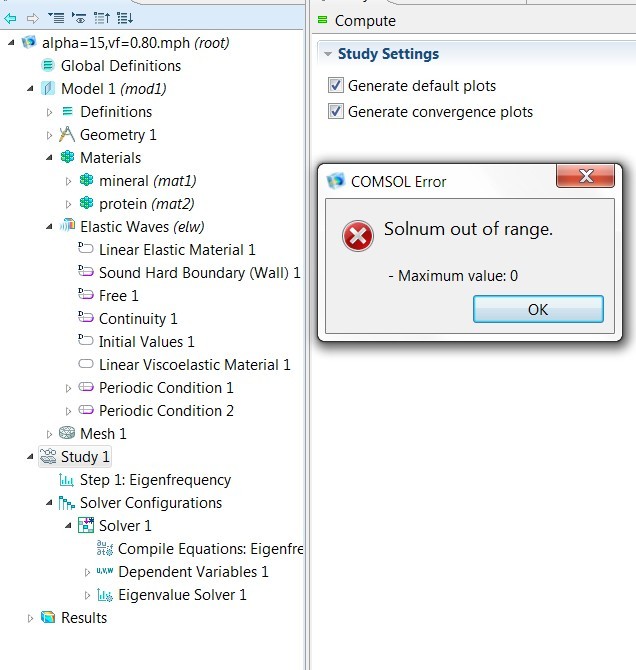The width and height of the screenshot is (636, 670).
Task: Select the Periodic Condition 2 label
Action: tap(166, 411)
